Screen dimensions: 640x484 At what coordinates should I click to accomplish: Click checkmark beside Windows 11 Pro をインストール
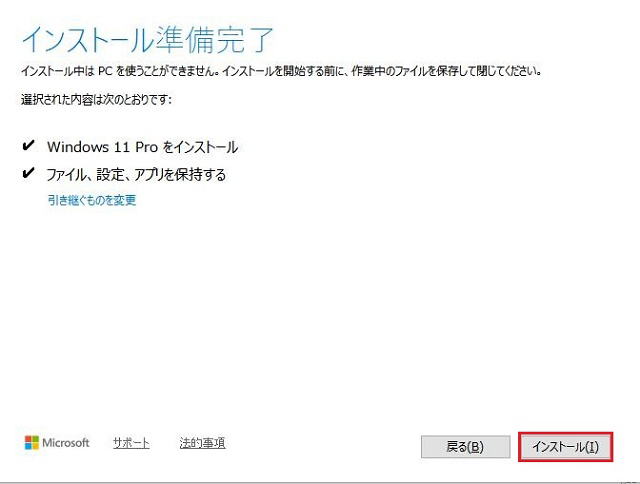[x=27, y=146]
